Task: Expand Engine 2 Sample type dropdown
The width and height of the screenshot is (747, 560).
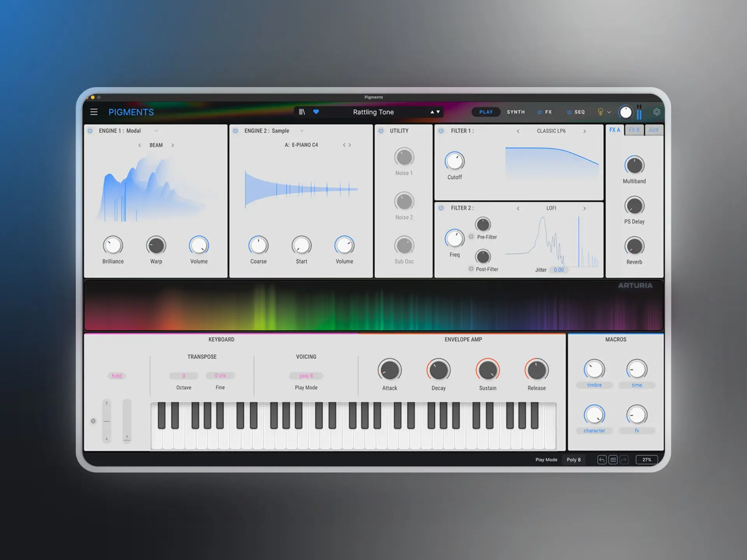Action: (302, 131)
